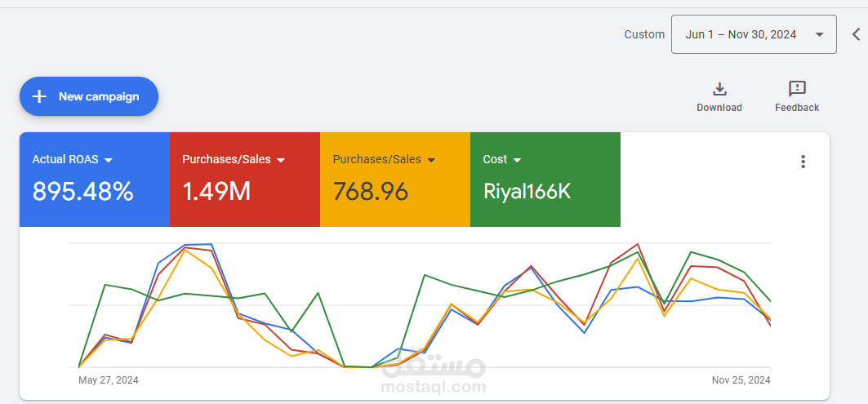The image size is (868, 404).
Task: Collapse the panel with the left chevron
Action: pyautogui.click(x=856, y=34)
